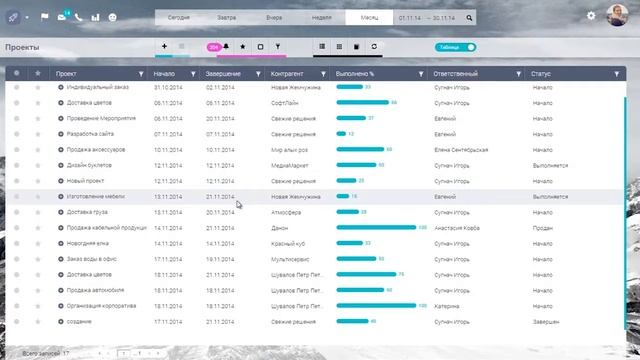Viewport: 640px width, 360px height.
Task: Open the settings gear
Action: pos(591,16)
